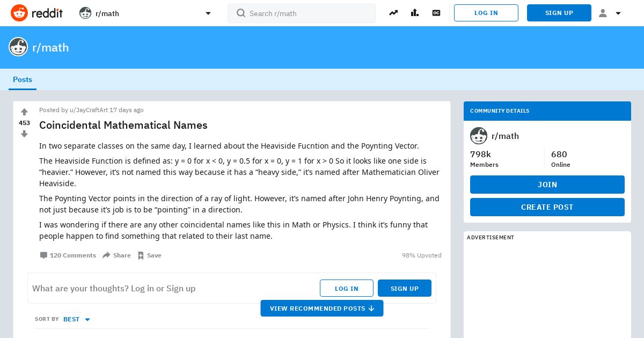
Task: Open the Popular trending arrow icon
Action: [393, 13]
